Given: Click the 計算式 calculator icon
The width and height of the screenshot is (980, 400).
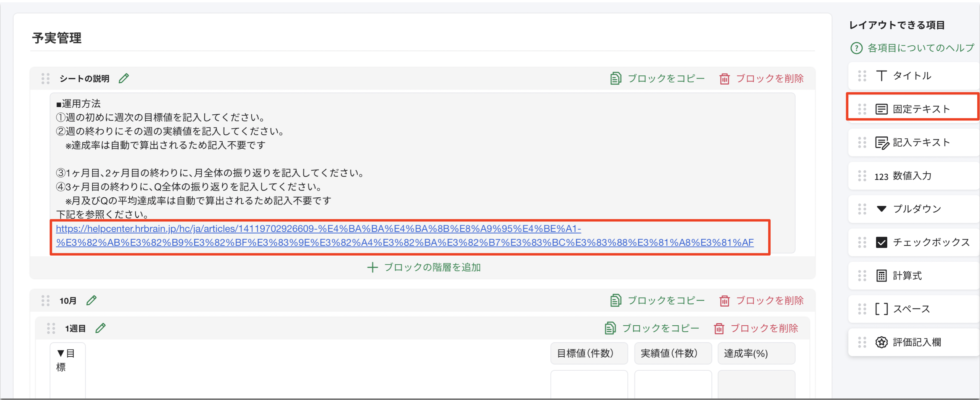Looking at the screenshot, I should pos(881,276).
